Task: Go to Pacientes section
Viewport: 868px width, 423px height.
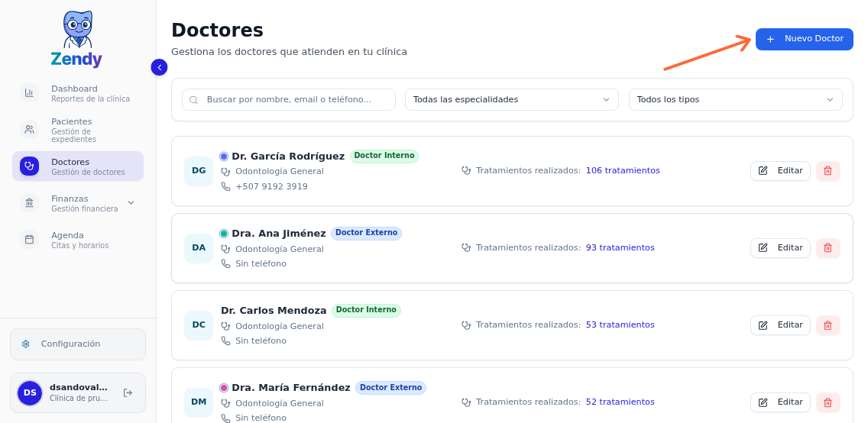Action: click(77, 129)
